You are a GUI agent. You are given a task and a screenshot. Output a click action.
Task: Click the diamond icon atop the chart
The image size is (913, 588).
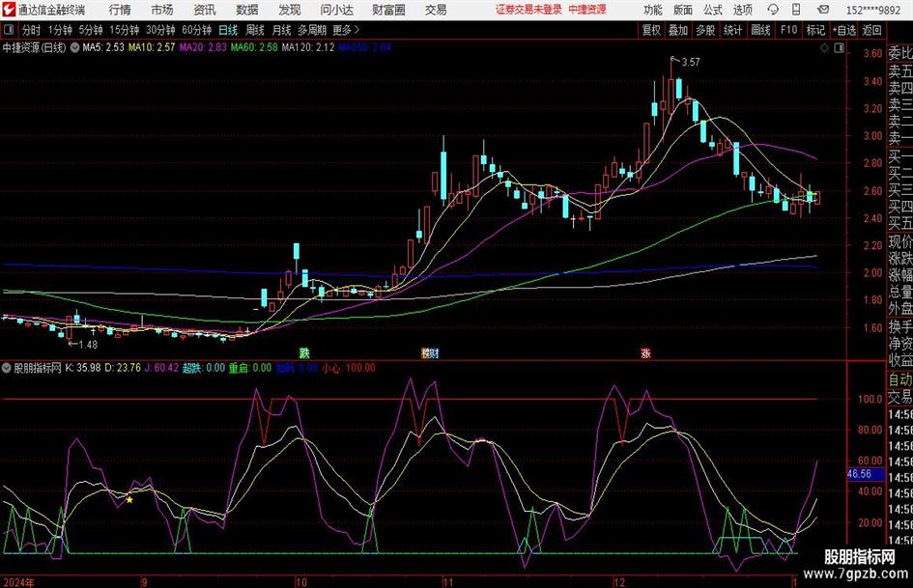coord(824,48)
